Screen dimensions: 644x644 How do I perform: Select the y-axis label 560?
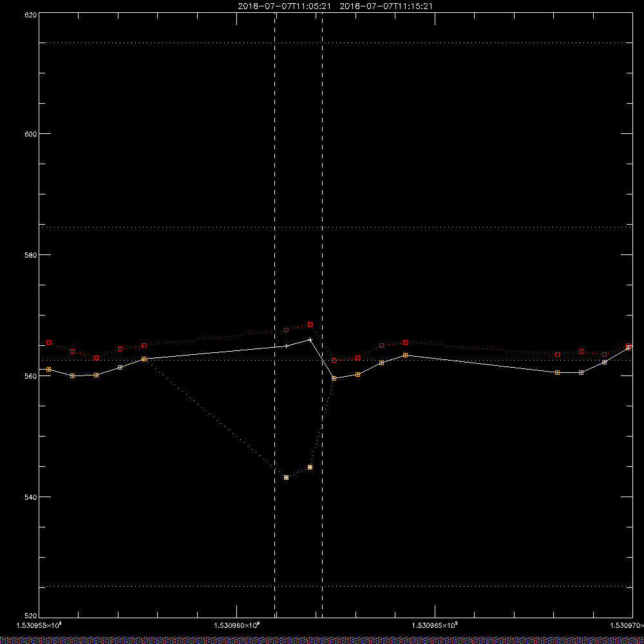tap(31, 376)
